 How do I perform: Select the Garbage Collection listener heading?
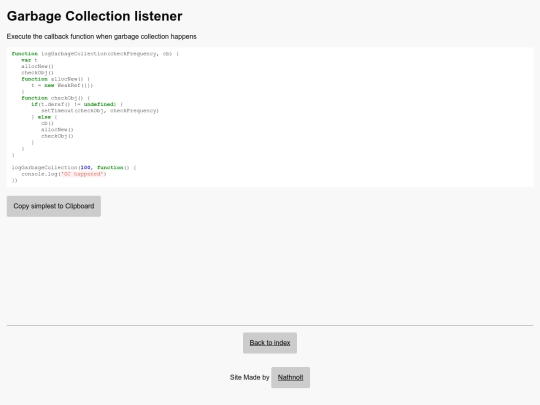click(x=94, y=16)
